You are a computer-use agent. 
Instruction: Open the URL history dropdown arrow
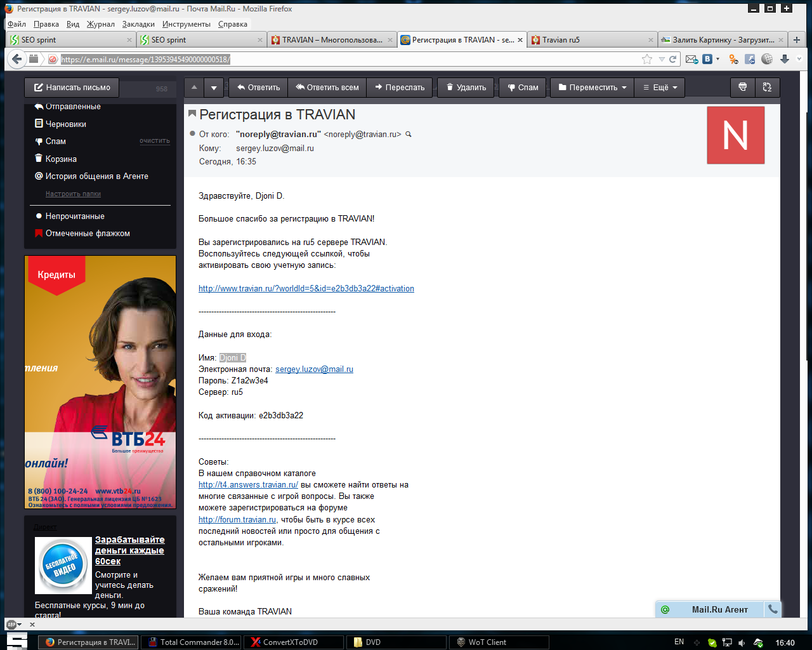coord(662,59)
